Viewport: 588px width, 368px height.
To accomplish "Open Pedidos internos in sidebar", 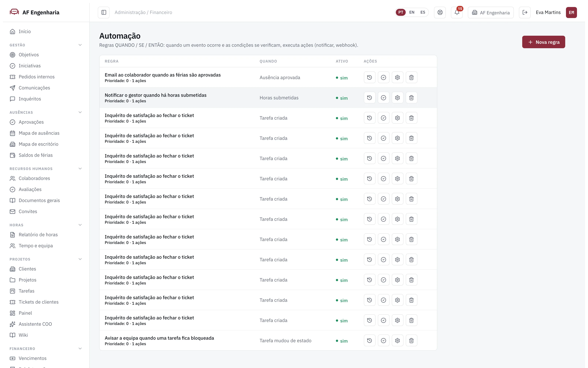I will click(x=46, y=77).
